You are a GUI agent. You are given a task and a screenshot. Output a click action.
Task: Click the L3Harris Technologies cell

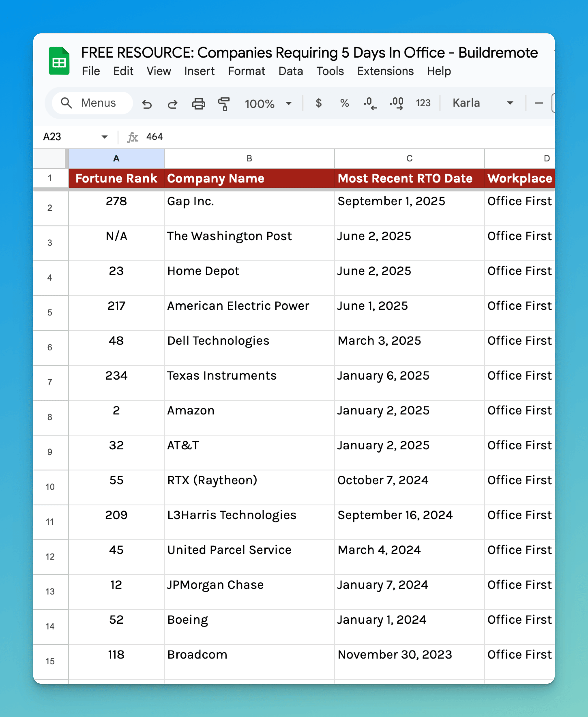coord(249,522)
